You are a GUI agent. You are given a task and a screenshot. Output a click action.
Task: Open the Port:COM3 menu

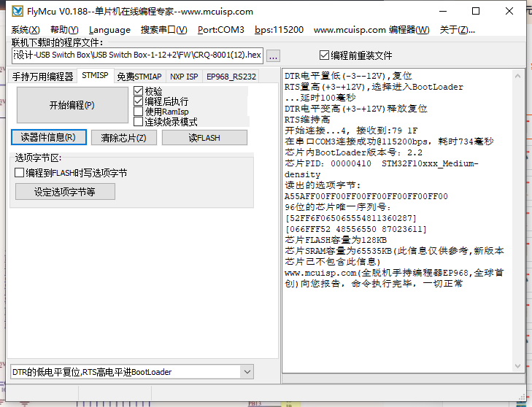pos(220,30)
